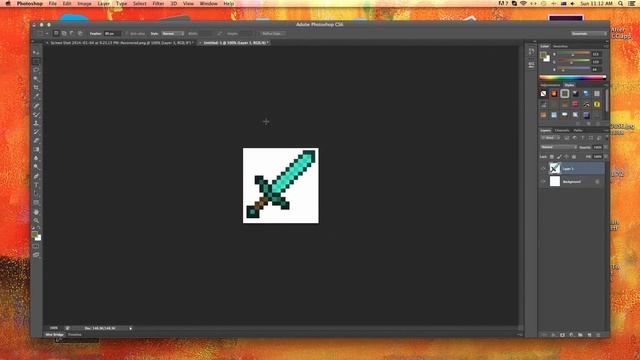Select the Zoom tool

click(x=36, y=221)
